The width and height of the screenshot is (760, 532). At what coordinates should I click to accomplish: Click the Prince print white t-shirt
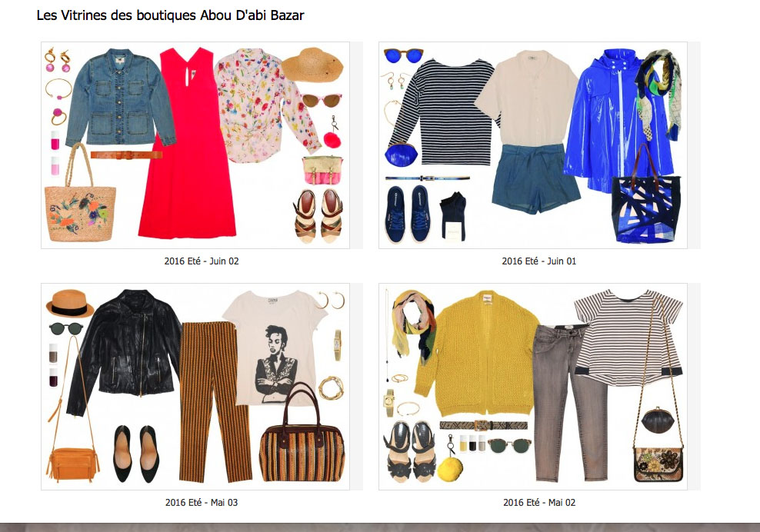click(273, 348)
